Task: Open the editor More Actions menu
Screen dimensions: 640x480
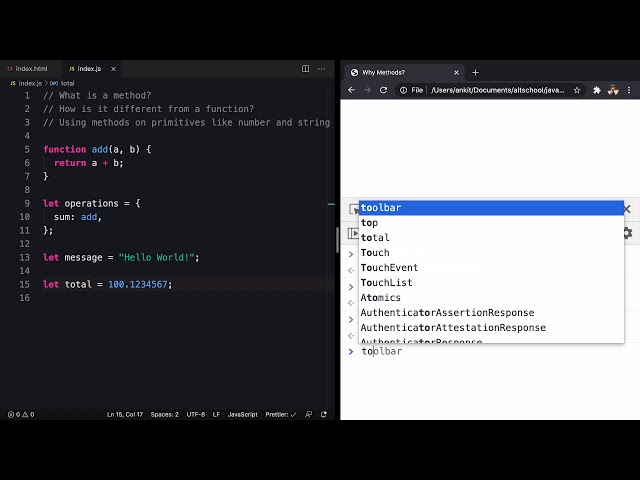Action: click(322, 69)
